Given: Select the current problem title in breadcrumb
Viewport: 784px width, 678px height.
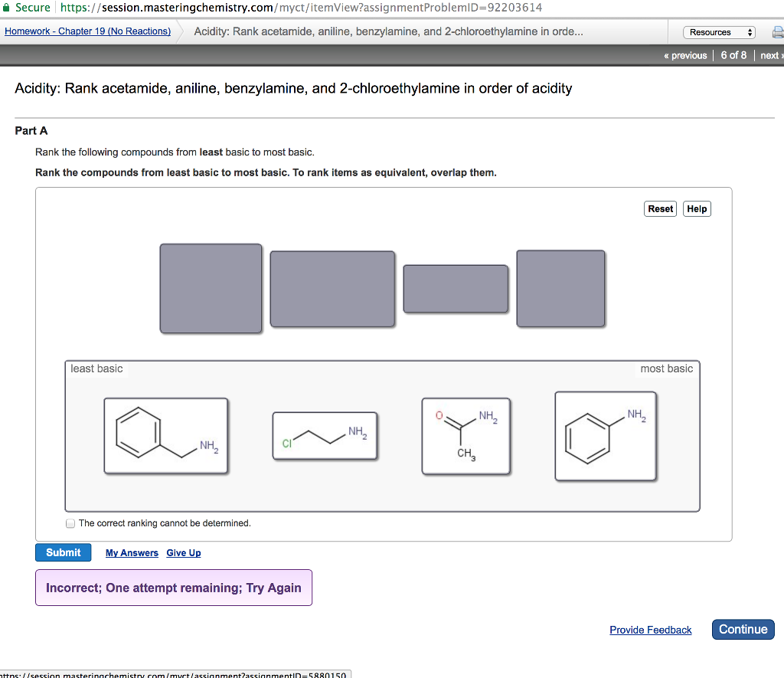Looking at the screenshot, I should tap(389, 31).
